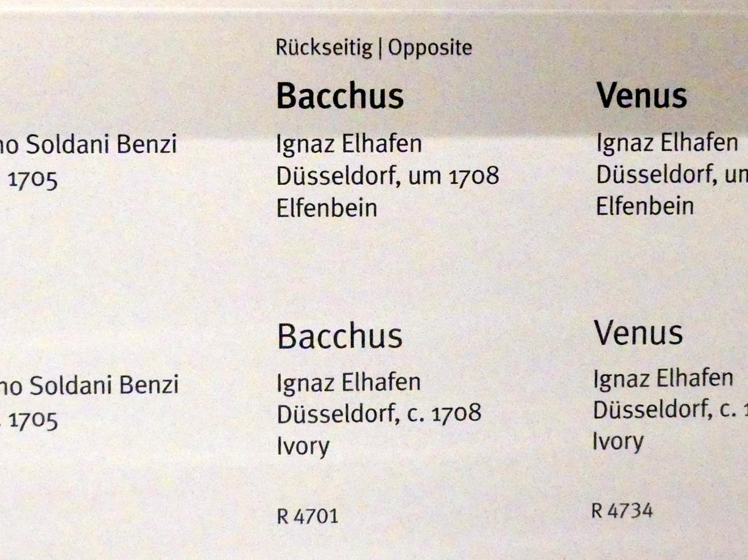
Task: Click "Elfenbein" below the bold Bacchus entry
Action: tap(326, 208)
